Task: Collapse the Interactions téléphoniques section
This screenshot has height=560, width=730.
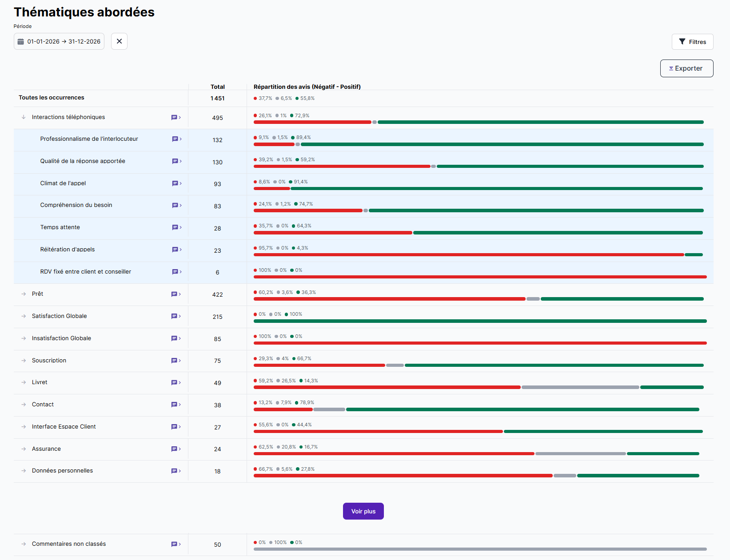Action: point(24,117)
